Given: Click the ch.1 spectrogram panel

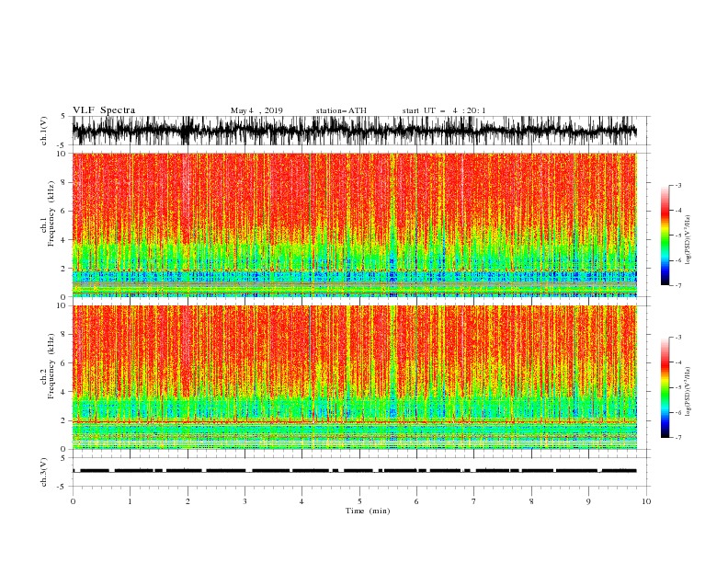Looking at the screenshot, I should [x=354, y=224].
